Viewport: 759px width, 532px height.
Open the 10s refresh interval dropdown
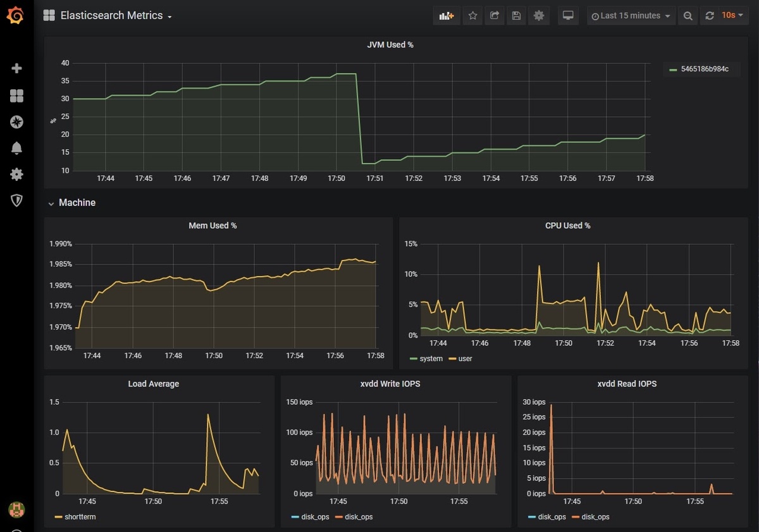coord(732,16)
